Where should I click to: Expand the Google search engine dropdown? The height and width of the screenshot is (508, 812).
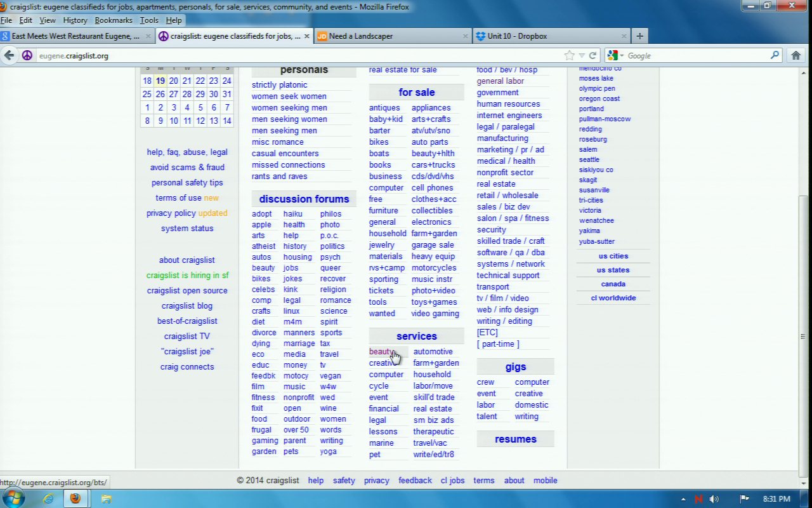622,56
